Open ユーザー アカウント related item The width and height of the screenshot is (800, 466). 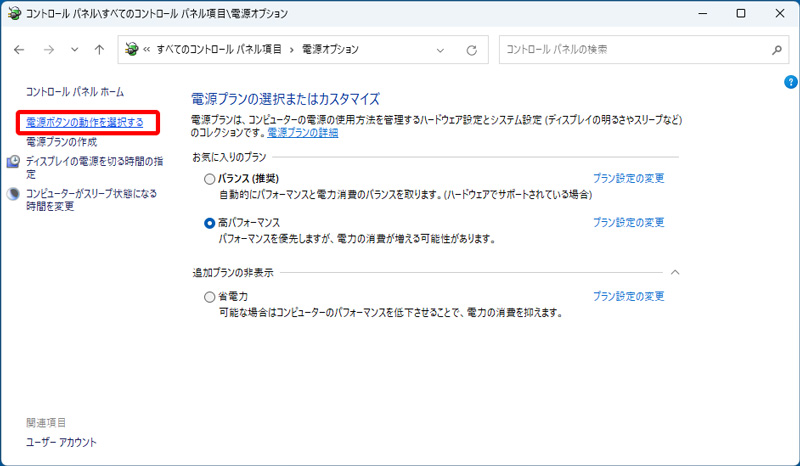click(x=61, y=442)
